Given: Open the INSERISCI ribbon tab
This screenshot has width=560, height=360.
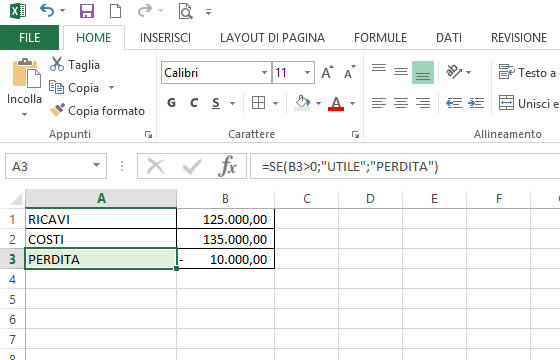Looking at the screenshot, I should [165, 38].
